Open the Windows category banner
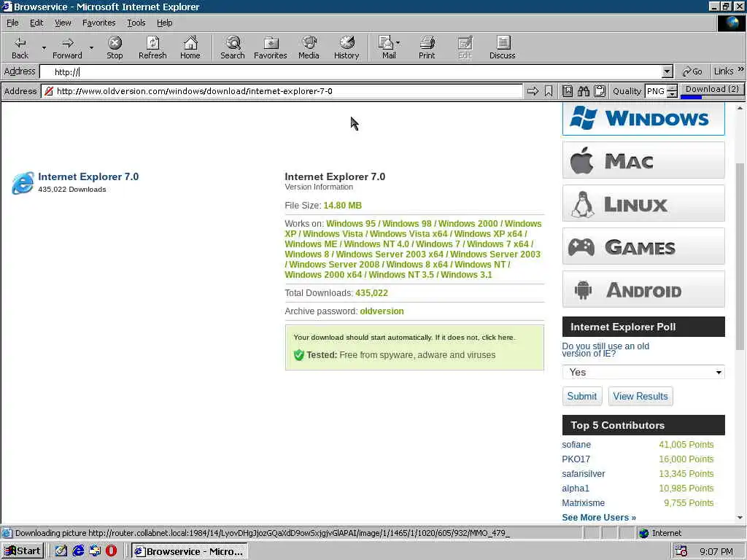This screenshot has height=560, width=747. (643, 119)
